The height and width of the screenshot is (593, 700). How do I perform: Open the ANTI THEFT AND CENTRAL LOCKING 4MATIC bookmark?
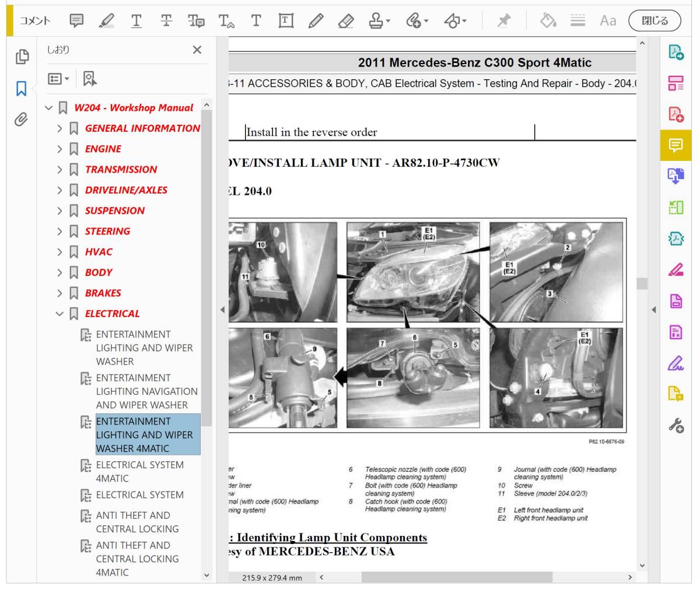click(x=137, y=559)
